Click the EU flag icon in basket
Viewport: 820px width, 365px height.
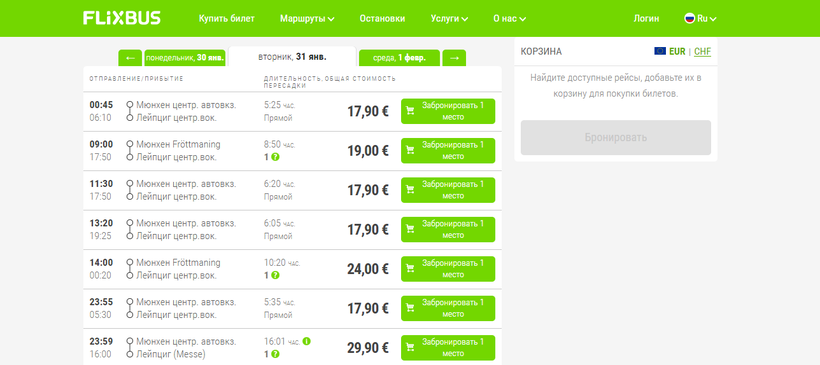660,51
